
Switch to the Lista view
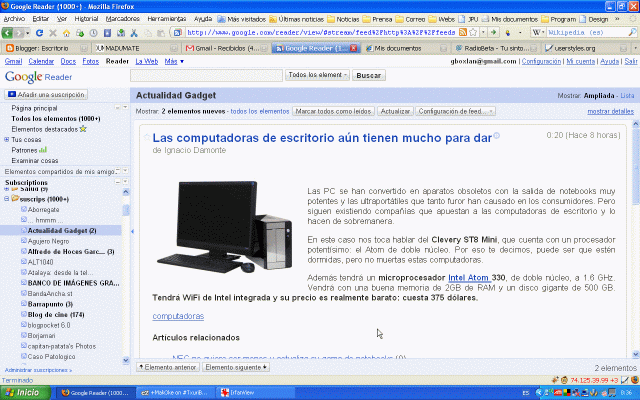click(x=627, y=96)
